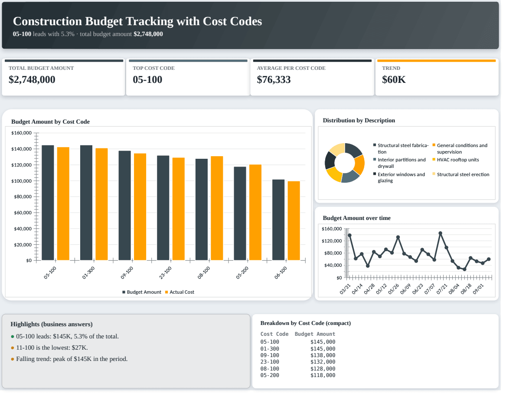
Task: Click the 05-100 x-axis label
Action: [50, 272]
